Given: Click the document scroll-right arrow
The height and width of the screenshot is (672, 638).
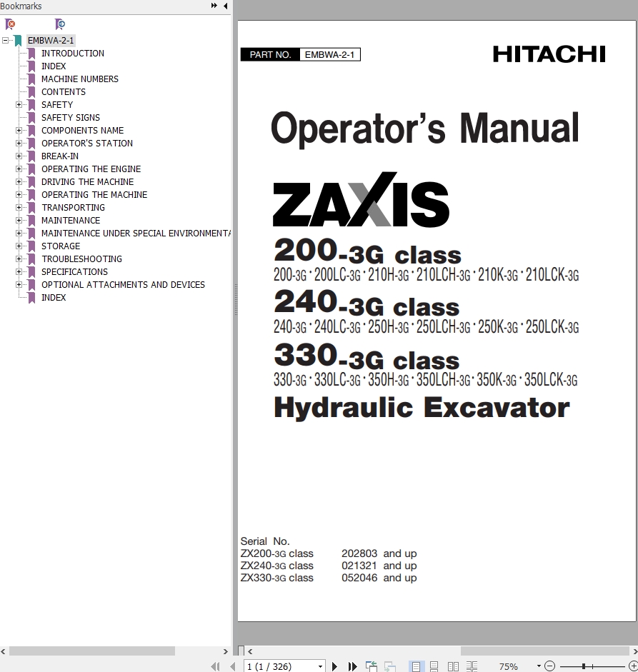Looking at the screenshot, I should pyautogui.click(x=635, y=651).
